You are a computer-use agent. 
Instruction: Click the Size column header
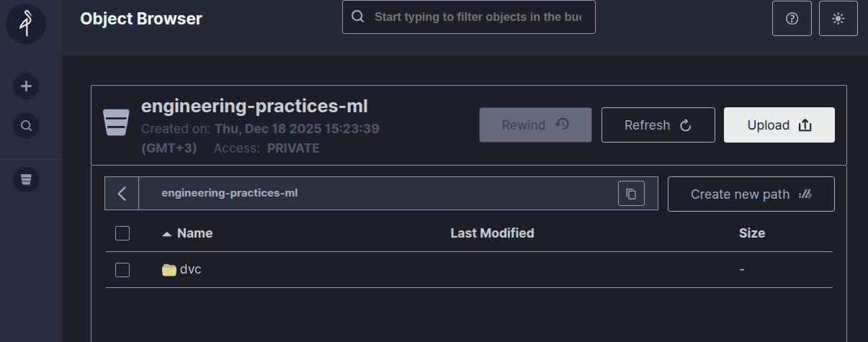coord(751,233)
